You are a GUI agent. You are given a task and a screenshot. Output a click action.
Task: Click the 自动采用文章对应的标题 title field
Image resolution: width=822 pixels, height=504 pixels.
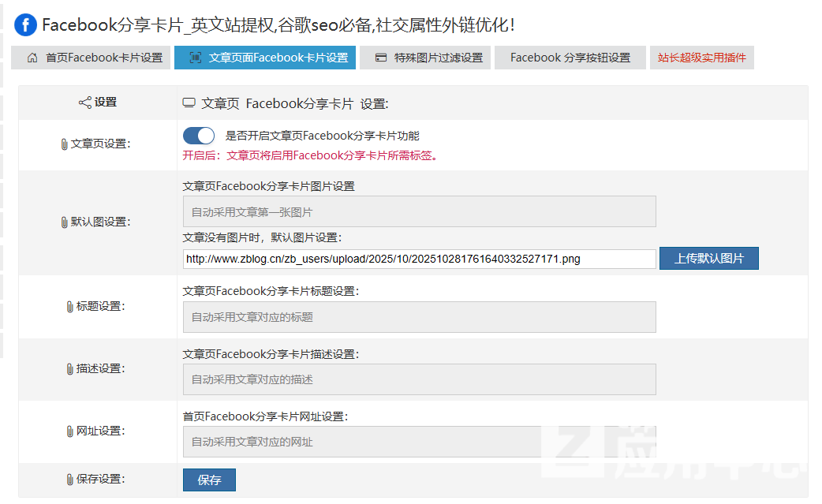[419, 317]
